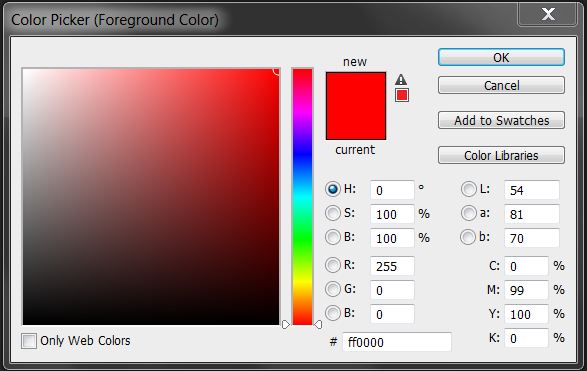Image resolution: width=587 pixels, height=371 pixels.
Task: Click the 'Color Picker (Foreground Color)' title text
Action: point(115,19)
